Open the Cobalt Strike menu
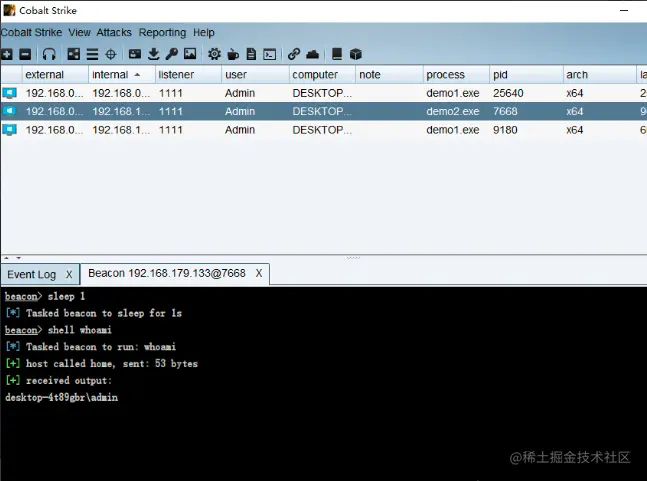This screenshot has width=647, height=481. tap(31, 33)
